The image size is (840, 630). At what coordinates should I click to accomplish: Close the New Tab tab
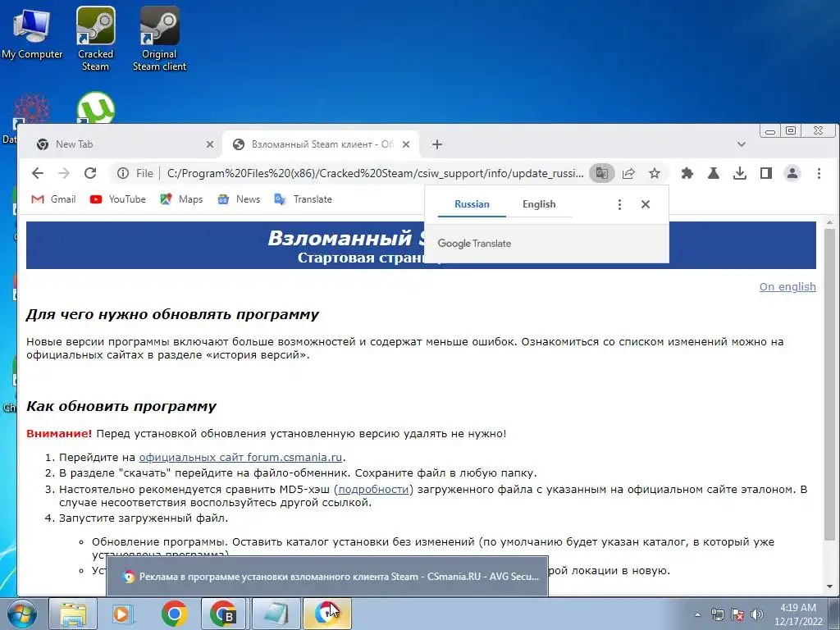(x=209, y=144)
